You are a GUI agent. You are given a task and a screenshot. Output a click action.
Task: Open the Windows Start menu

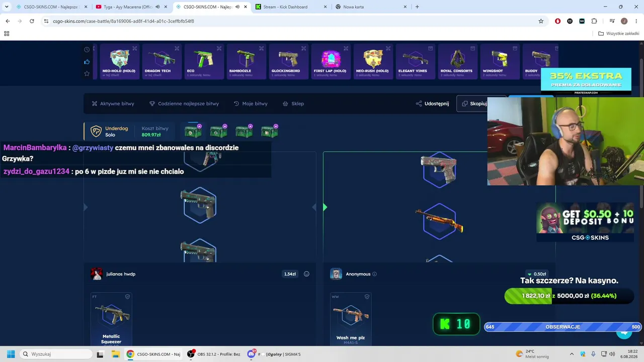coord(11,354)
